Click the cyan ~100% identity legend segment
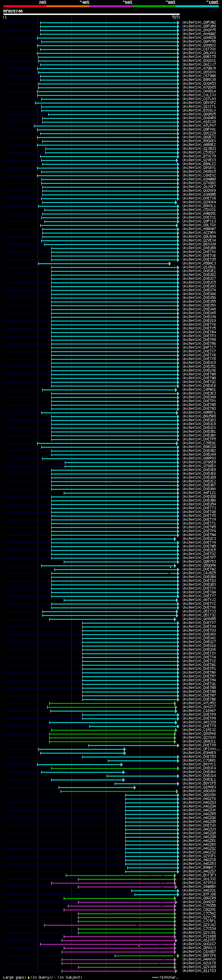 pos(197,6)
